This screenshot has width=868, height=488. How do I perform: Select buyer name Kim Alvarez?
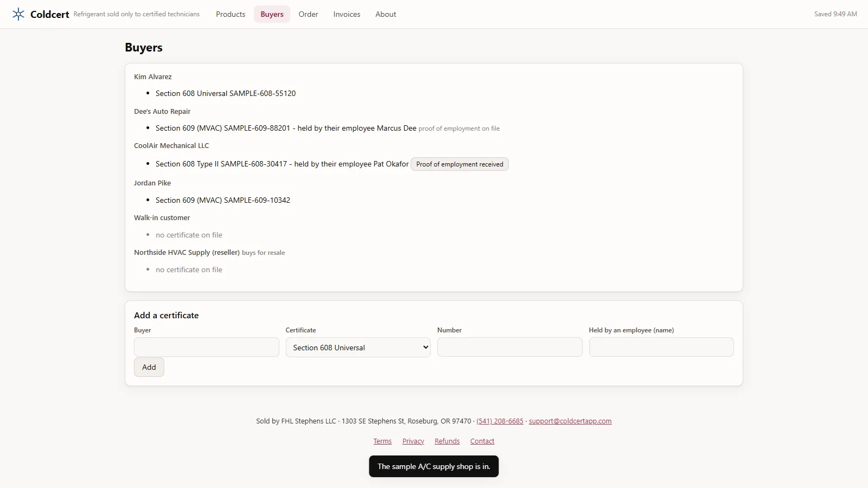point(153,77)
